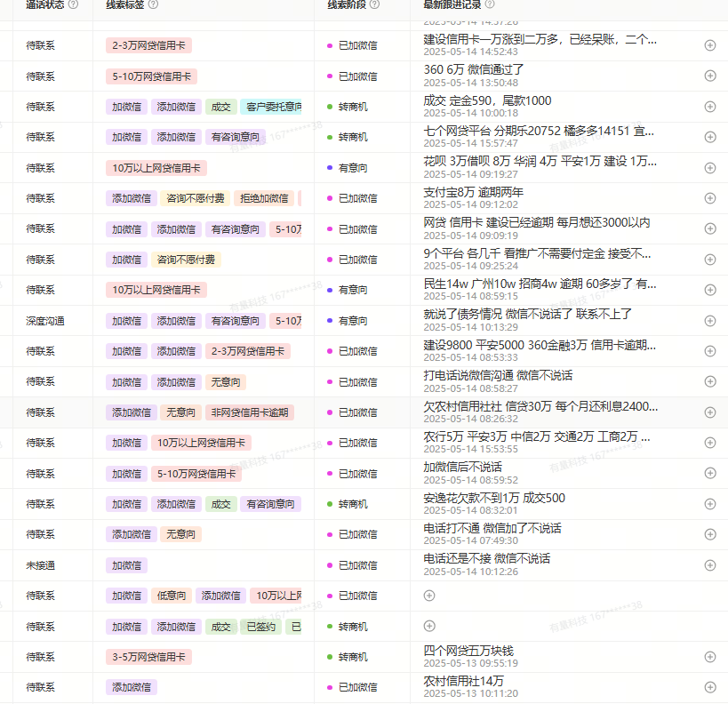This screenshot has height=704, width=728.
Task: Click 无意向 tag in 打电话说微信沟通 row
Action: [226, 382]
